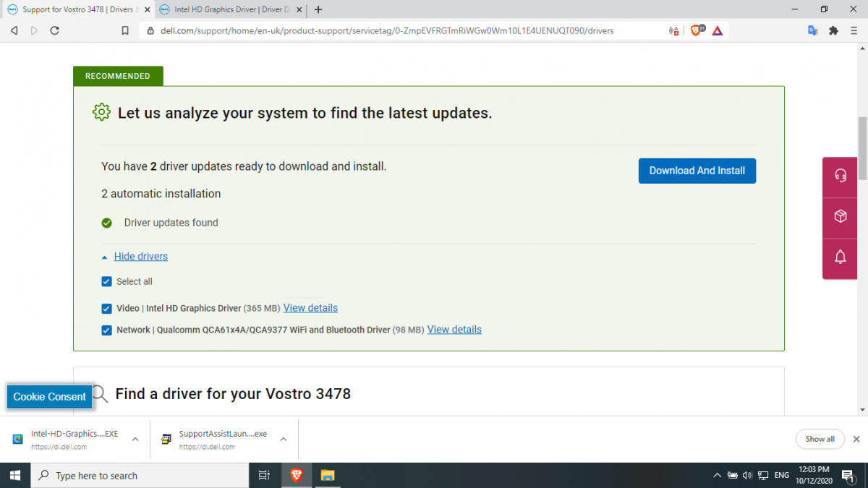Open File Explorer from the taskbar
Image resolution: width=868 pixels, height=488 pixels.
click(x=328, y=475)
